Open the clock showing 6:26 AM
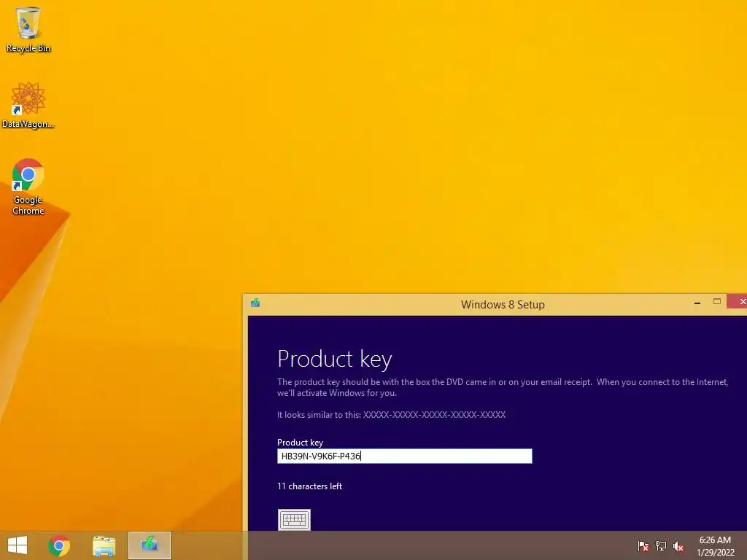The width and height of the screenshot is (747, 560). point(715,546)
